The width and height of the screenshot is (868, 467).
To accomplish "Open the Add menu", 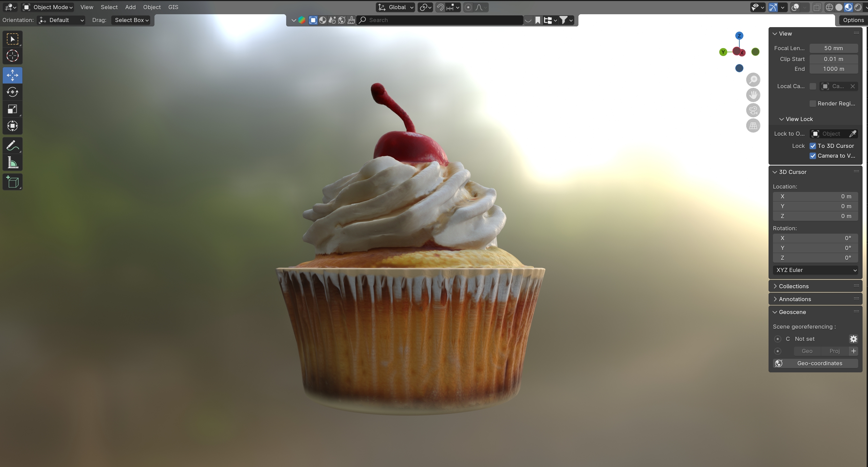I will (x=130, y=7).
